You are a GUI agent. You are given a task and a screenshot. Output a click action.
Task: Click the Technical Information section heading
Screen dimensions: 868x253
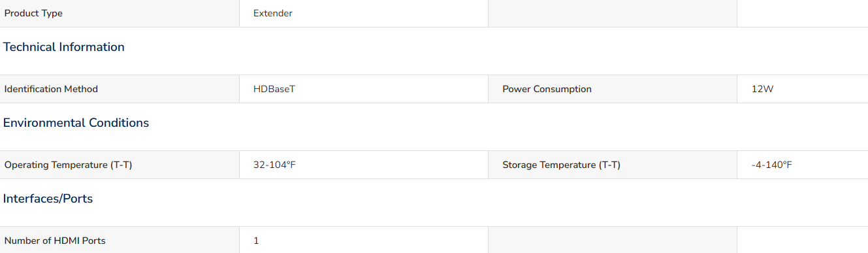[x=64, y=47]
